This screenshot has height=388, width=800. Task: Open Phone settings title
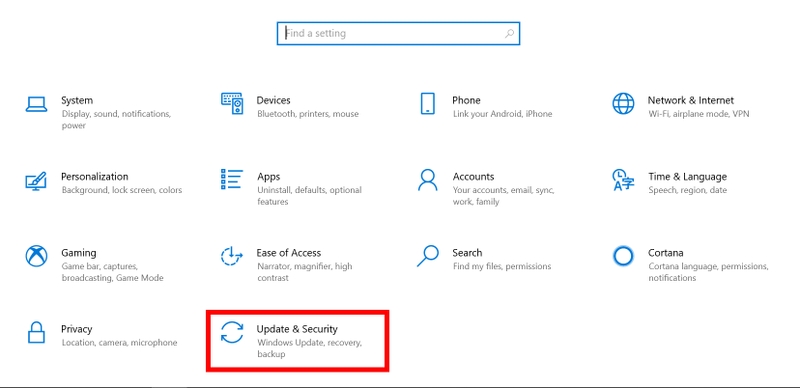click(x=466, y=100)
